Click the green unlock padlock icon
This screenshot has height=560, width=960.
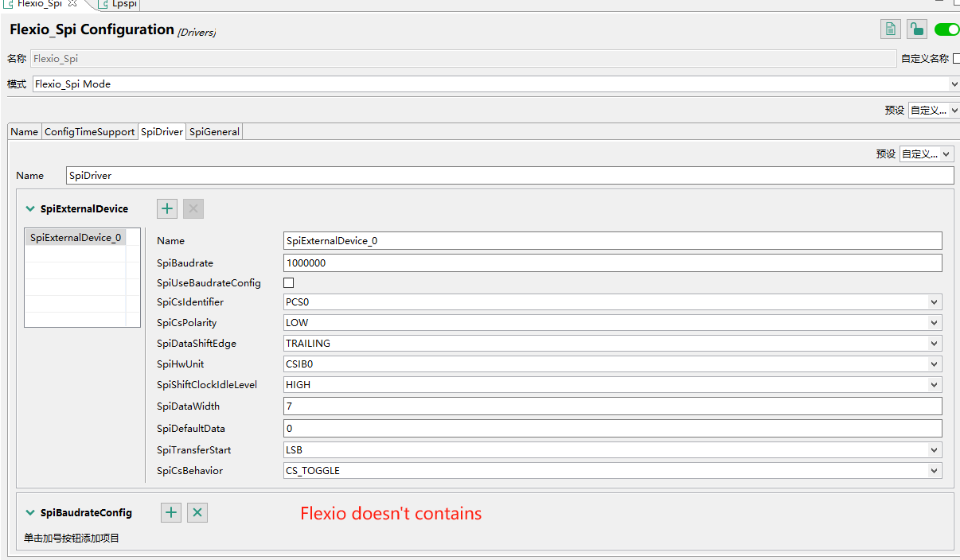(917, 30)
